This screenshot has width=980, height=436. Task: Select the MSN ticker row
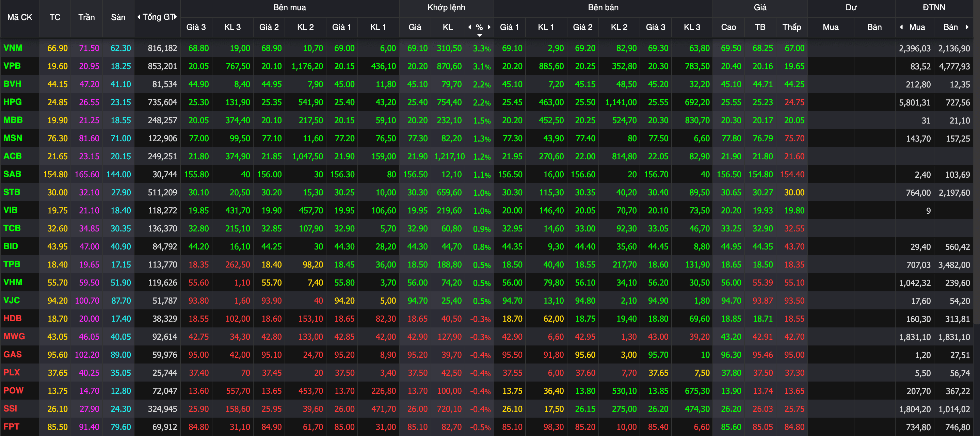[x=13, y=138]
